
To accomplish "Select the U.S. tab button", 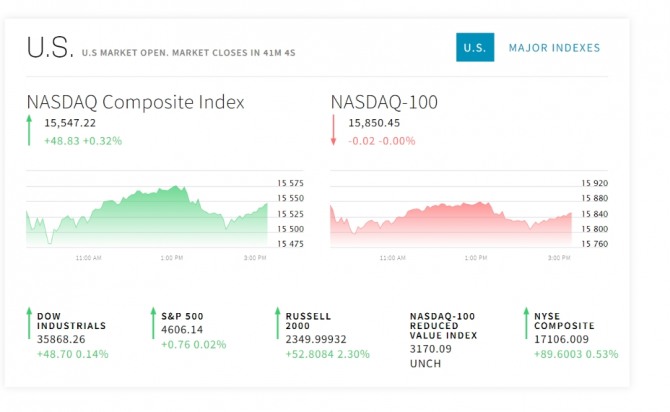I will (475, 47).
